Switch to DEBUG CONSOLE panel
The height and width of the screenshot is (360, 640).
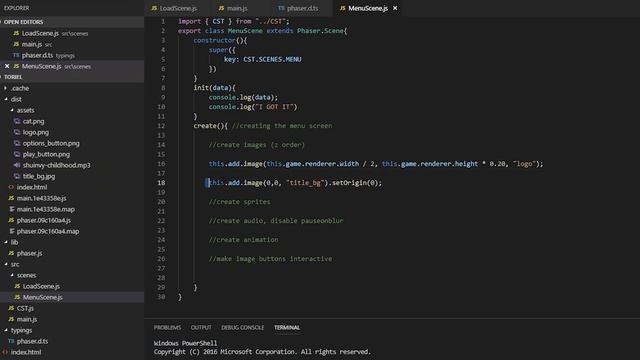pos(242,327)
